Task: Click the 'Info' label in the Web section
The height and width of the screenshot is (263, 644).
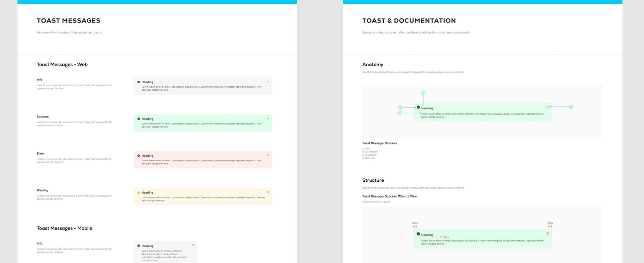Action: pyautogui.click(x=39, y=80)
